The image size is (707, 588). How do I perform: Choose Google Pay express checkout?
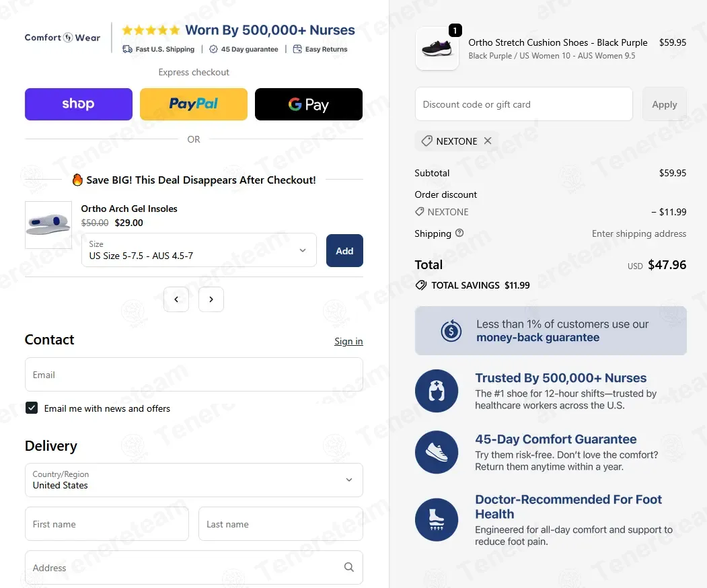tap(308, 104)
